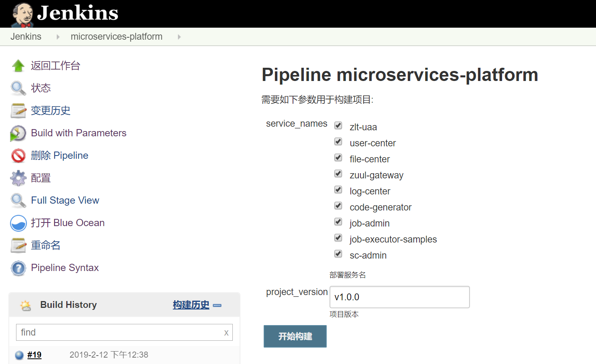Click the question mark icon for Pipeline Syntax
The image size is (596, 364).
point(18,268)
